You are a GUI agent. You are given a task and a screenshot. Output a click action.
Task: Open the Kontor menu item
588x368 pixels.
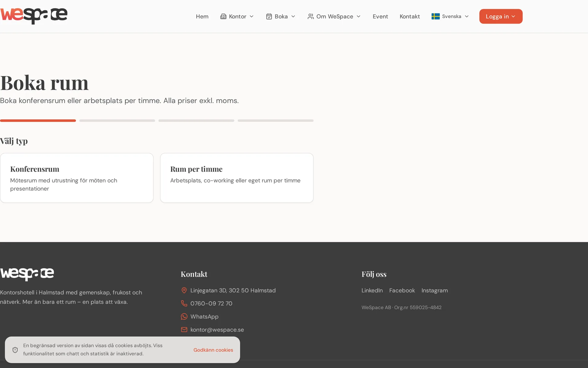point(238,16)
